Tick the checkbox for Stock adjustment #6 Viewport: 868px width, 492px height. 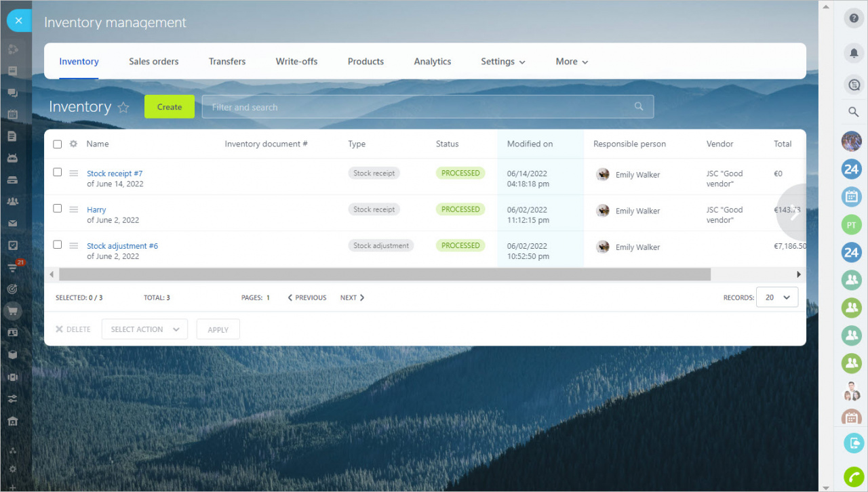pos(58,245)
